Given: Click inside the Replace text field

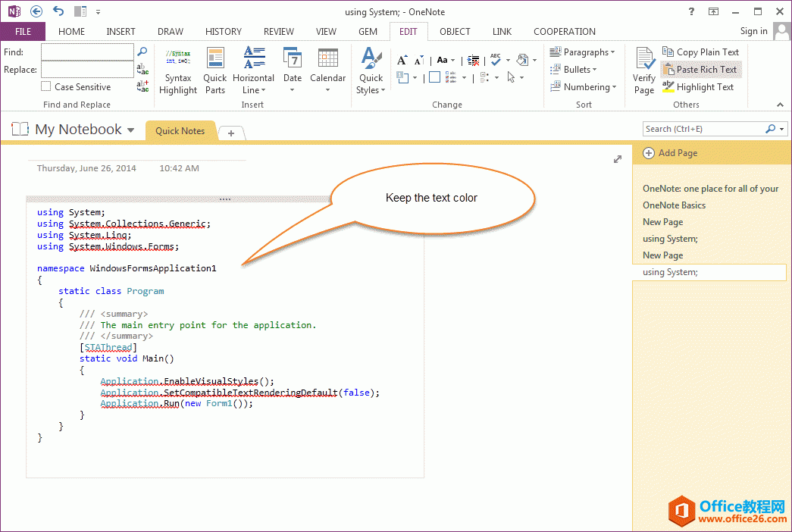Looking at the screenshot, I should 87,70.
